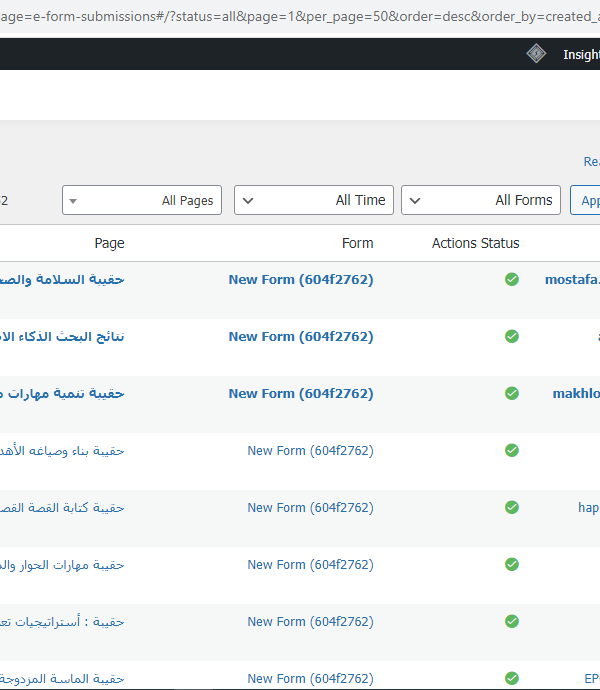Open page link حقيبة تنمية مهارات
Image resolution: width=600 pixels, height=690 pixels.
click(62, 393)
